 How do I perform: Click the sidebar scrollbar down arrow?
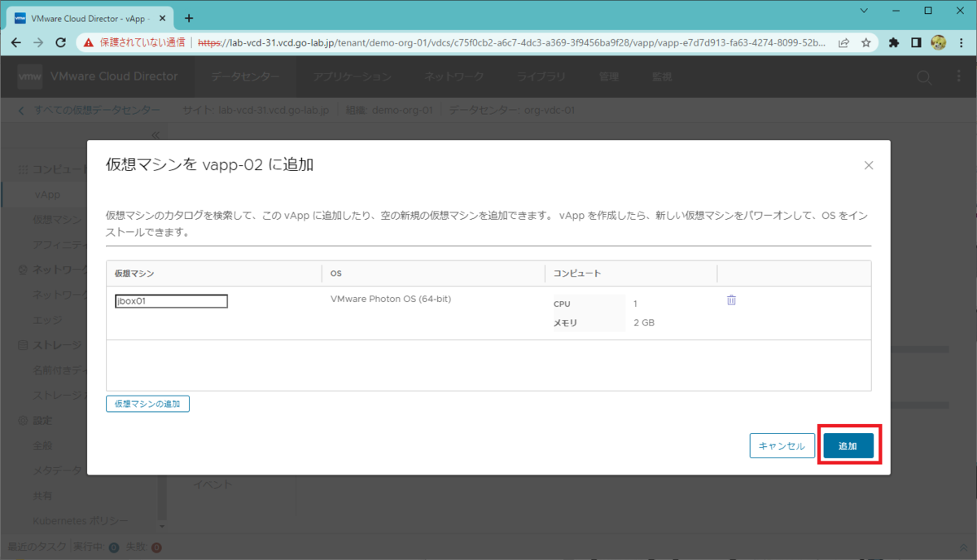[161, 525]
